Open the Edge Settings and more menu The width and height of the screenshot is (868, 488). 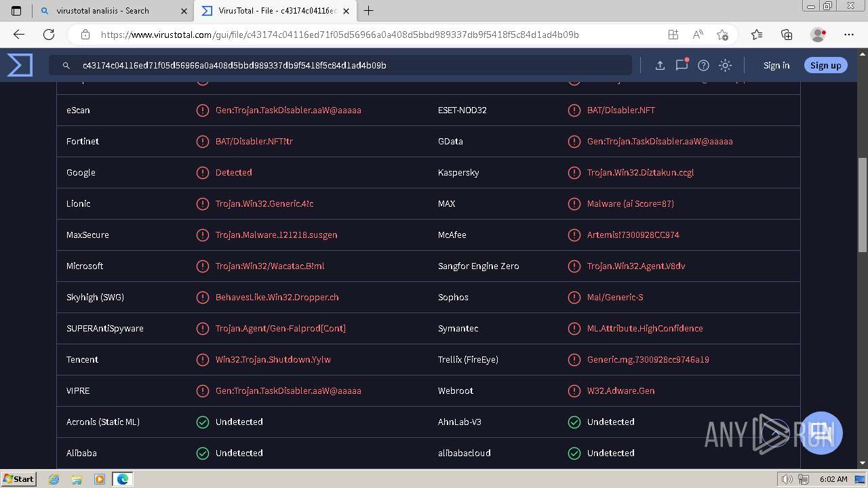pyautogui.click(x=849, y=35)
